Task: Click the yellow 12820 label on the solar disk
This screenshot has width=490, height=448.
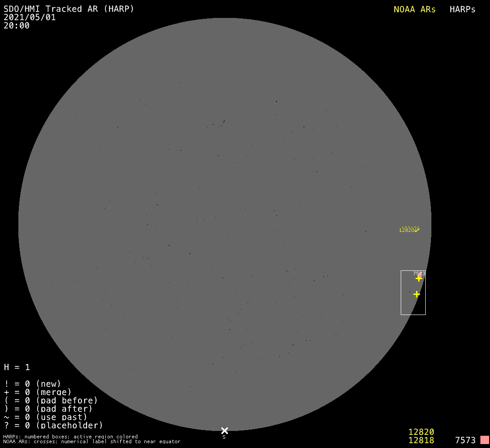Action: (406, 230)
